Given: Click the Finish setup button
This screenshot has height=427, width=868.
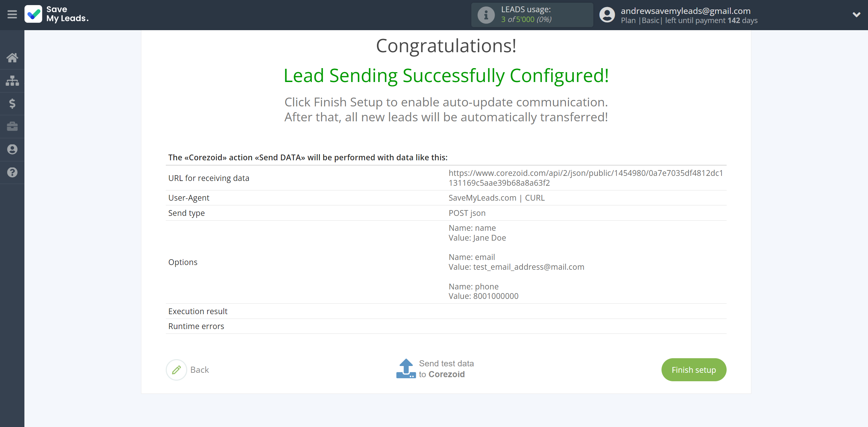Looking at the screenshot, I should pos(694,370).
